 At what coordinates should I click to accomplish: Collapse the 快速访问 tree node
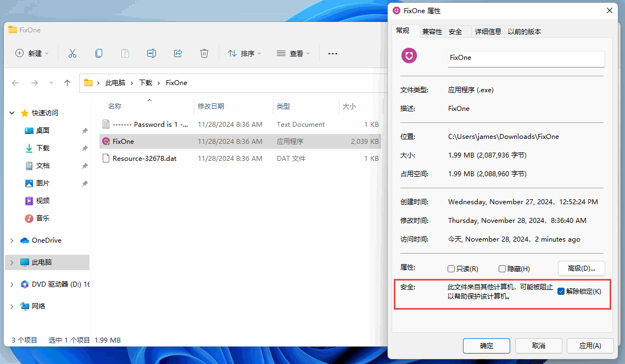coord(12,113)
